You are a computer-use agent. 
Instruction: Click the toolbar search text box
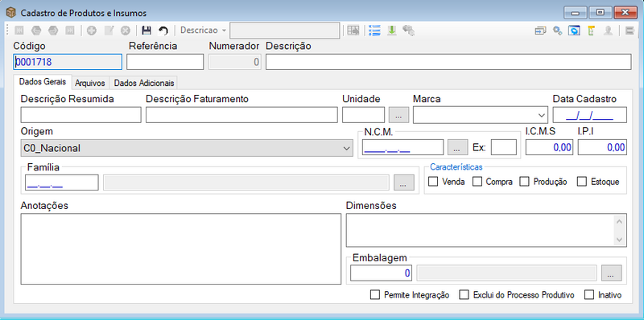coord(285,31)
